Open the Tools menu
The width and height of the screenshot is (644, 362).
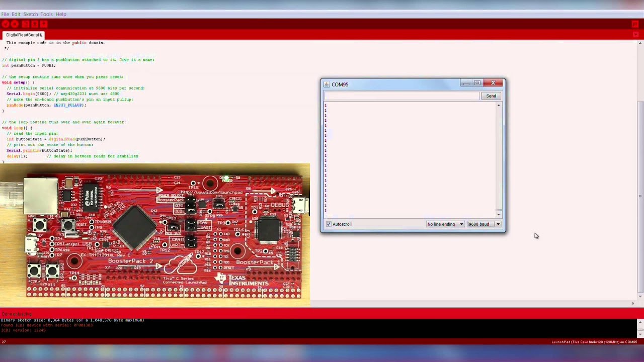point(46,14)
